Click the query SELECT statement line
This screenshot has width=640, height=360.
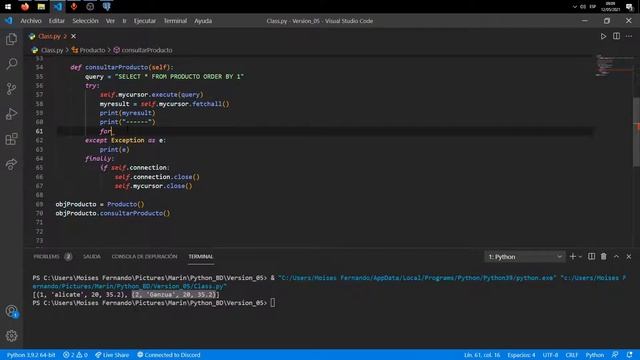[164, 76]
